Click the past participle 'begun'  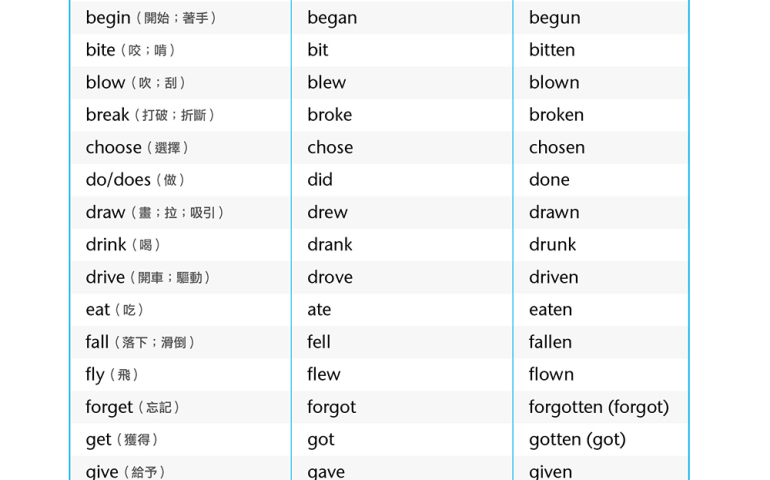coord(554,18)
